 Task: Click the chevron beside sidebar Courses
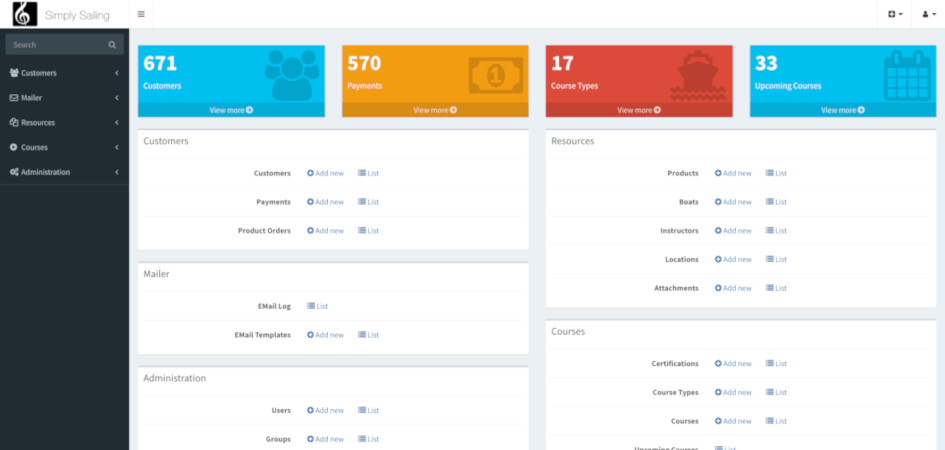pos(117,147)
